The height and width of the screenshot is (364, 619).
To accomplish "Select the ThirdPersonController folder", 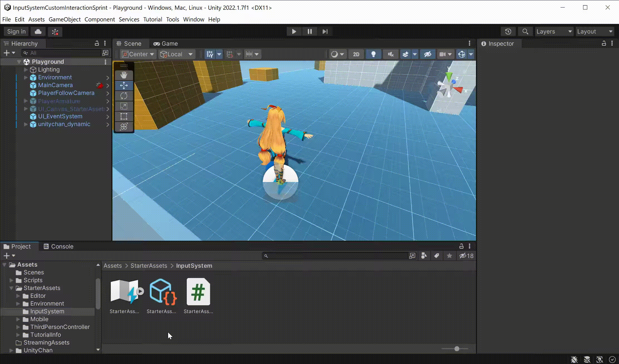I will [60, 327].
